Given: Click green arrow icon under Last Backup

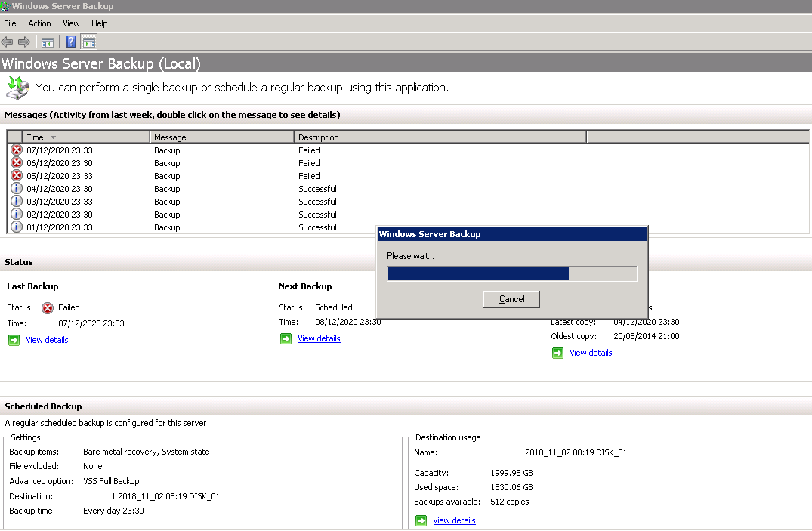Looking at the screenshot, I should coord(14,341).
